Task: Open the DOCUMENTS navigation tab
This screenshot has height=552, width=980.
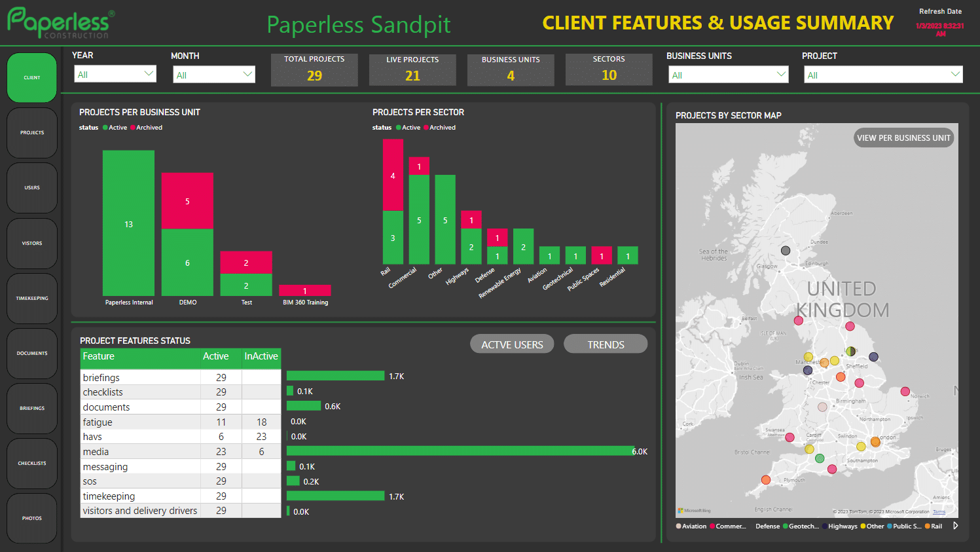Action: (x=32, y=354)
